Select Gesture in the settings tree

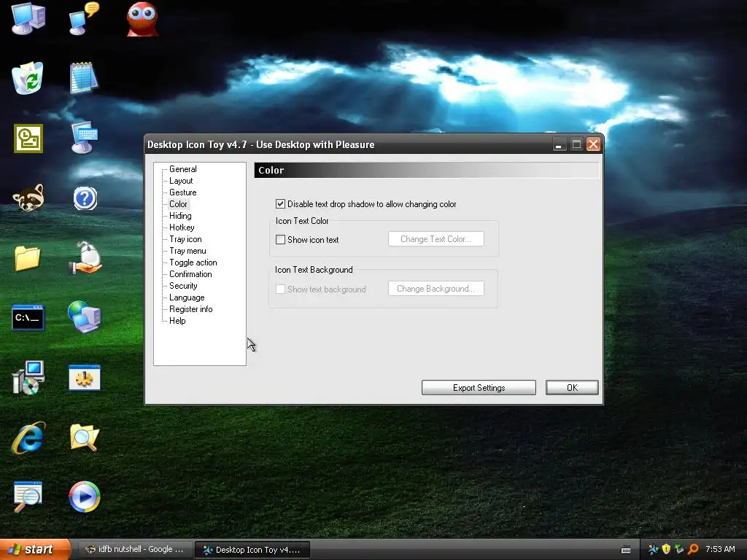tap(183, 192)
